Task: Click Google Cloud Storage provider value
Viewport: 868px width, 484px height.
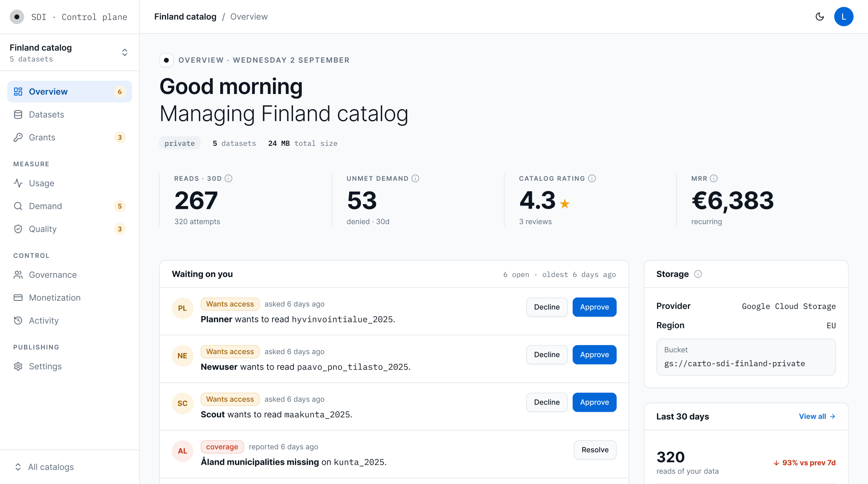Action: pos(789,306)
